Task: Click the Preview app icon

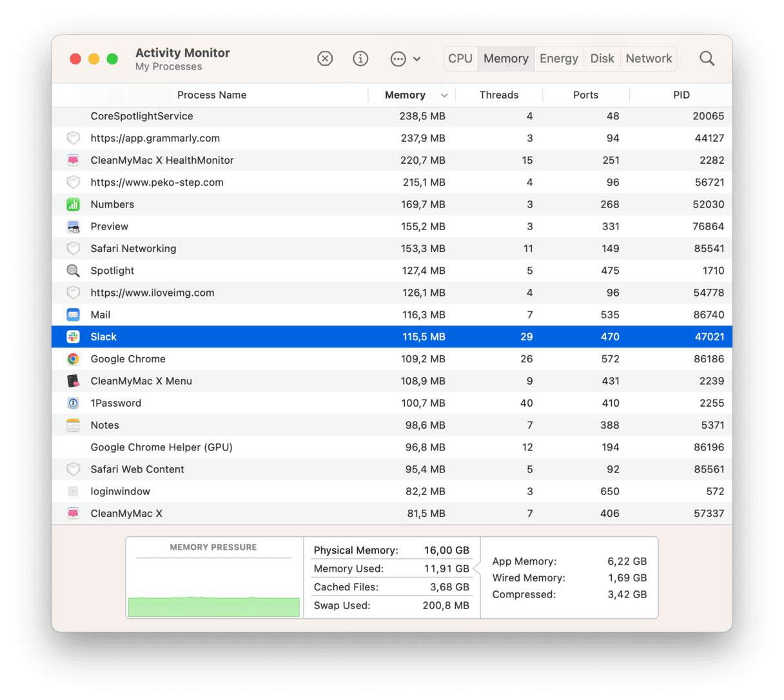Action: (x=73, y=226)
